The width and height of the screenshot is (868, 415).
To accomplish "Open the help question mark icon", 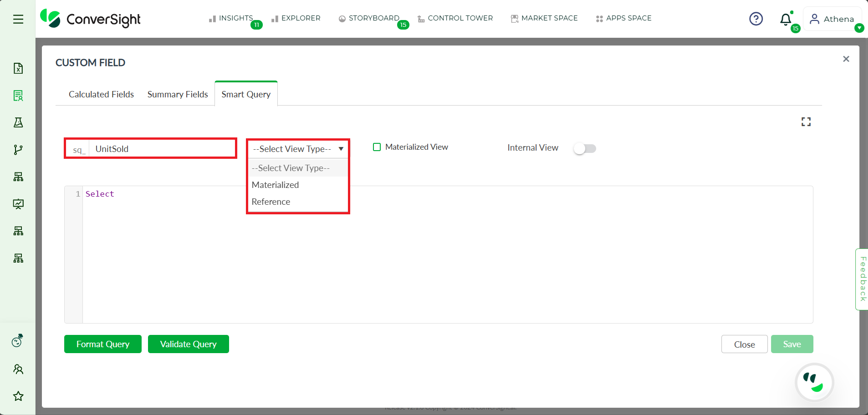I will point(756,19).
